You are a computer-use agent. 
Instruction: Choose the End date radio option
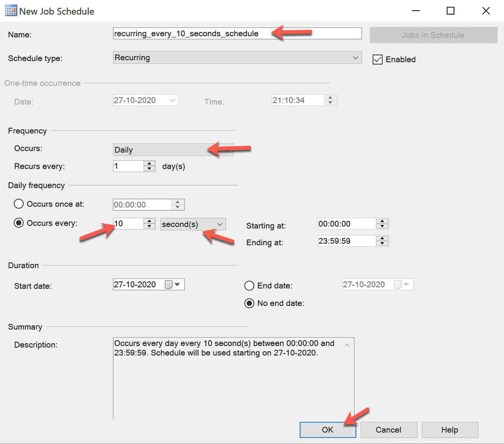click(x=249, y=286)
